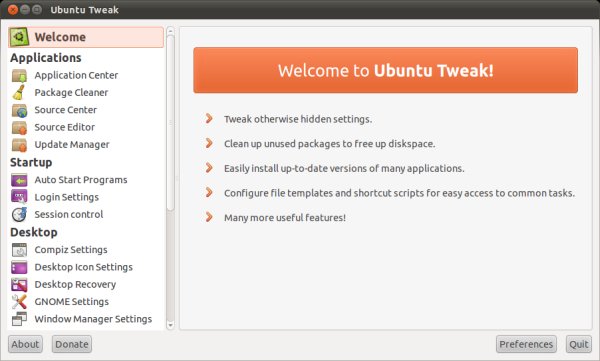Image resolution: width=600 pixels, height=361 pixels.
Task: Select the GNOME Settings tools icon
Action: tap(19, 302)
